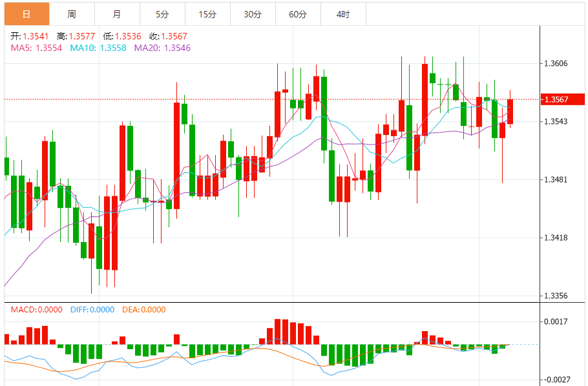Open the 15分 timeframe tab

point(207,14)
